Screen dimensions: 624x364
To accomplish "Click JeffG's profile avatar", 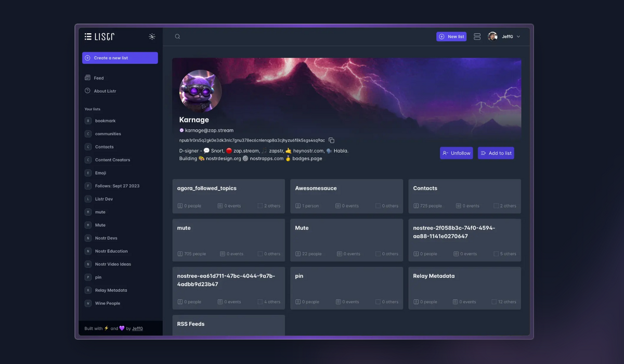I will click(x=492, y=36).
